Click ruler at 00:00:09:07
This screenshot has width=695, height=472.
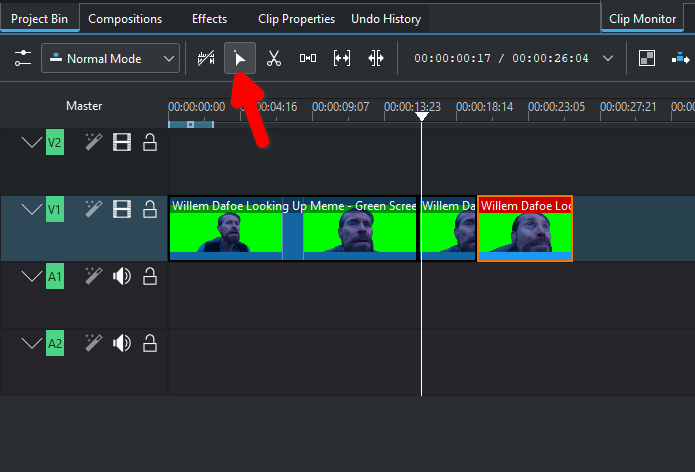[x=340, y=107]
